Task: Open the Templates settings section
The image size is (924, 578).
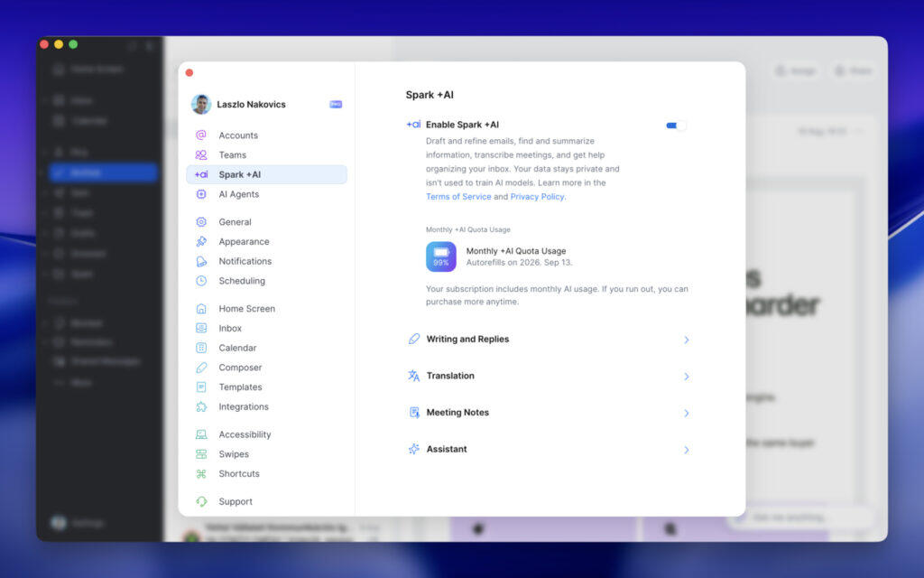Action: click(x=266, y=387)
